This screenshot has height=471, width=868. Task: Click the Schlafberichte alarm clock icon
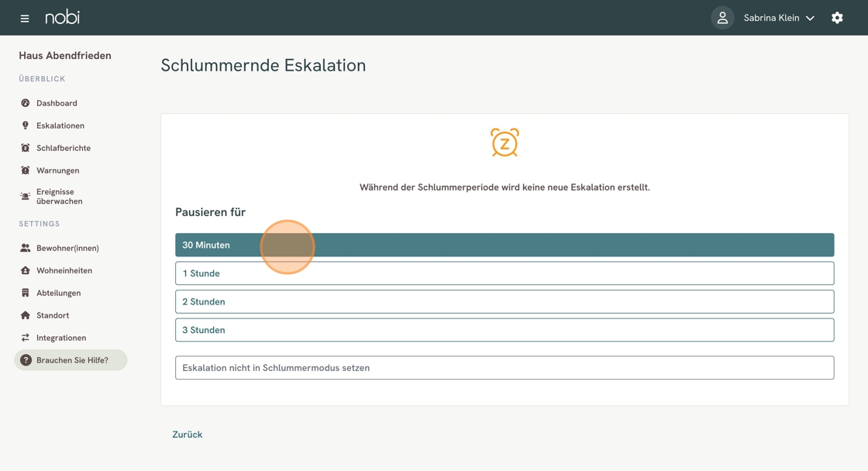tap(26, 148)
